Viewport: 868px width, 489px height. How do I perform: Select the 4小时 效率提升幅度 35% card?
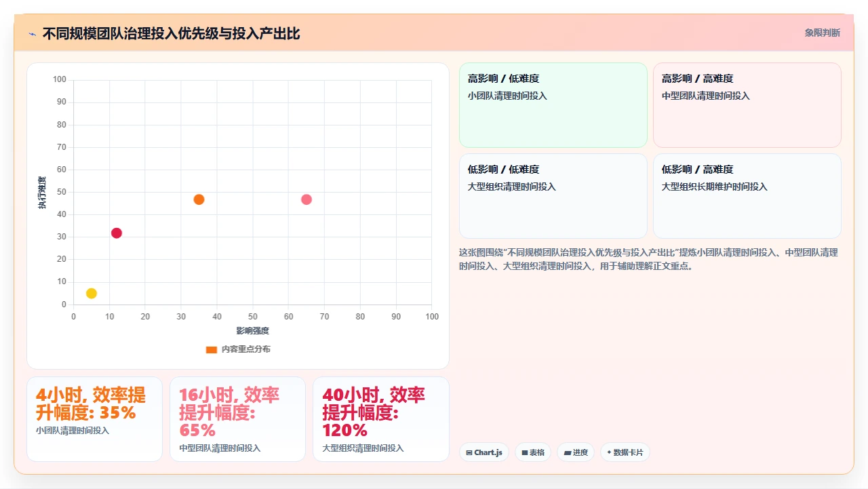click(x=94, y=419)
